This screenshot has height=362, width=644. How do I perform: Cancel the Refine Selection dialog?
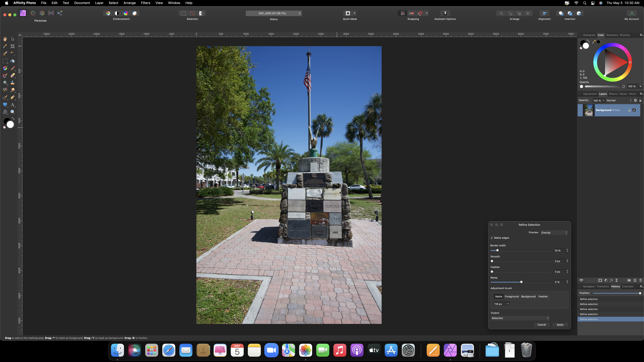(x=541, y=325)
